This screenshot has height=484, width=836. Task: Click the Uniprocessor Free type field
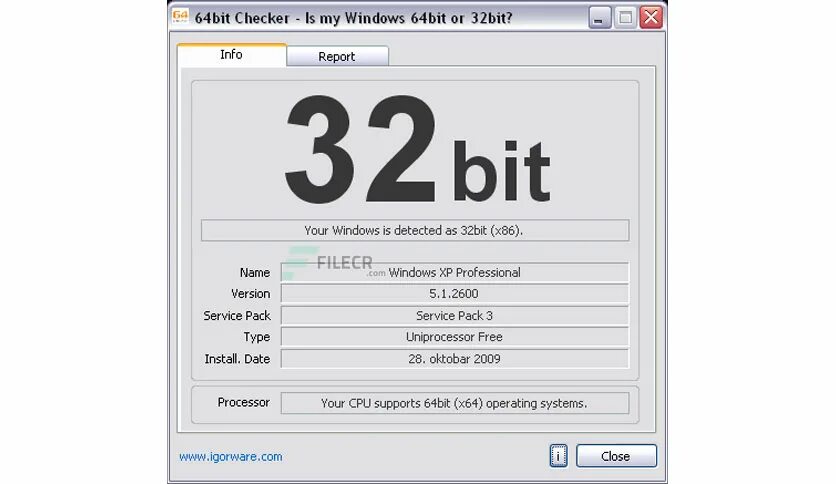click(x=455, y=337)
